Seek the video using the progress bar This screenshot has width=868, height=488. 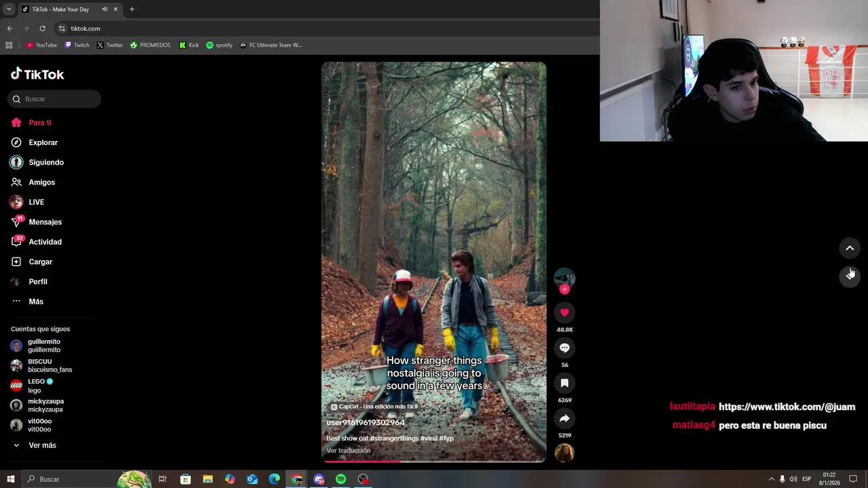coord(434,462)
